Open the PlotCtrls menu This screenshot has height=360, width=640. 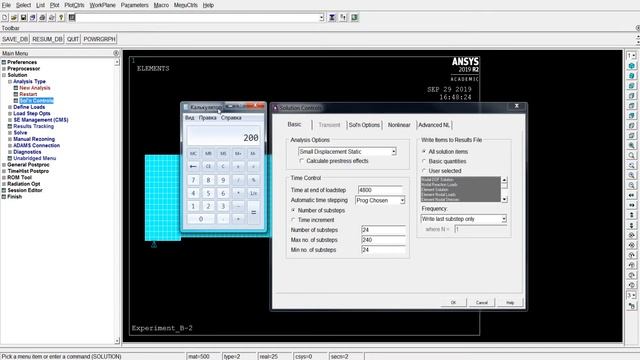tap(74, 5)
